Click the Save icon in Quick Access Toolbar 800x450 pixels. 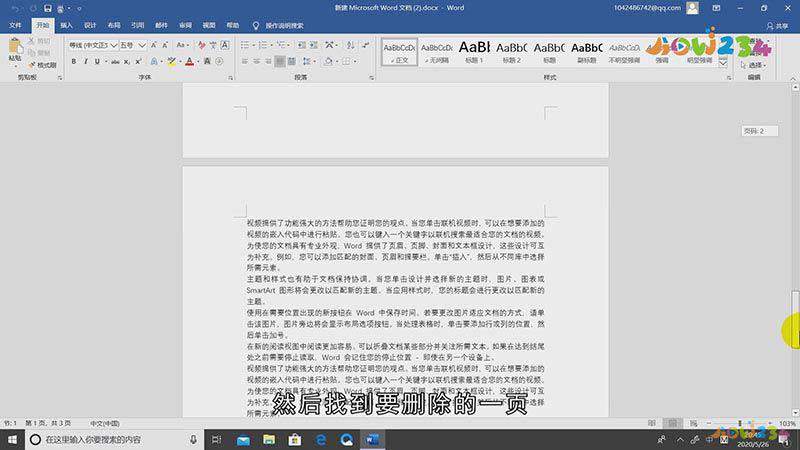[47, 8]
